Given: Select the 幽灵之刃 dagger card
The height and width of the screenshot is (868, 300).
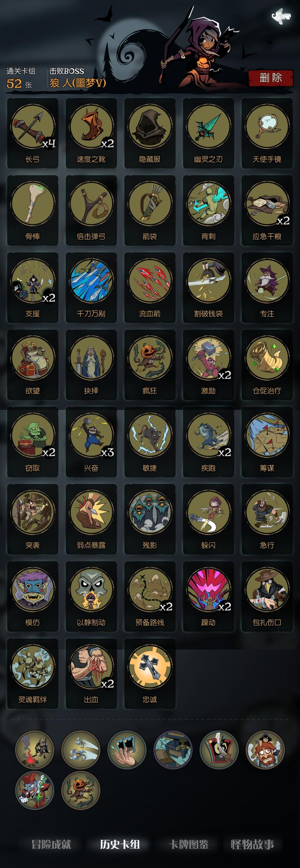Looking at the screenshot, I should (208, 134).
